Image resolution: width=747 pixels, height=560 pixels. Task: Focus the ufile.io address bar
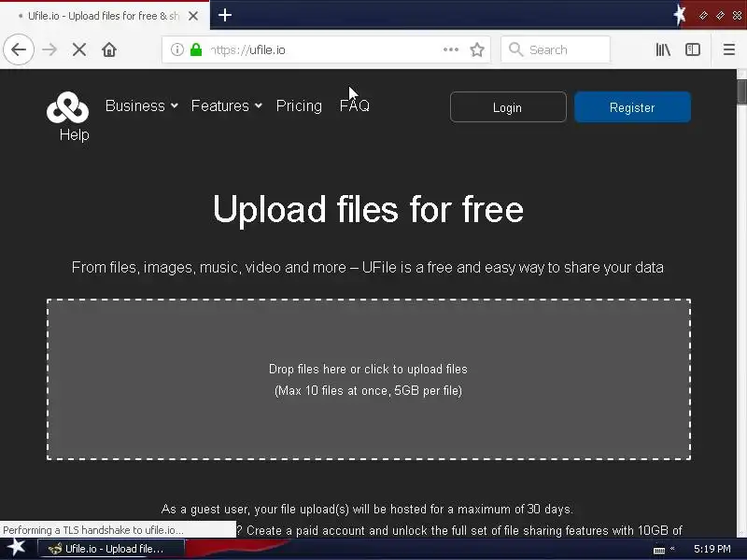pyautogui.click(x=324, y=49)
